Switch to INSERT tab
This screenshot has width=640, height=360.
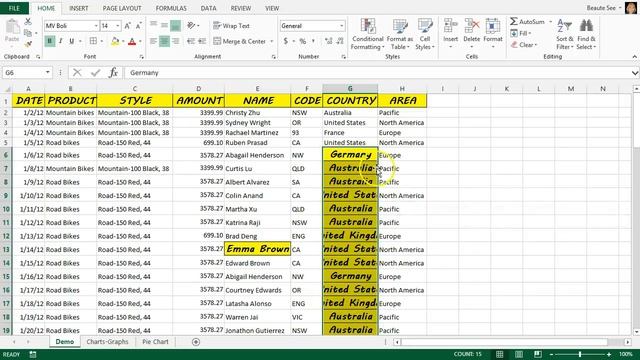(x=79, y=8)
